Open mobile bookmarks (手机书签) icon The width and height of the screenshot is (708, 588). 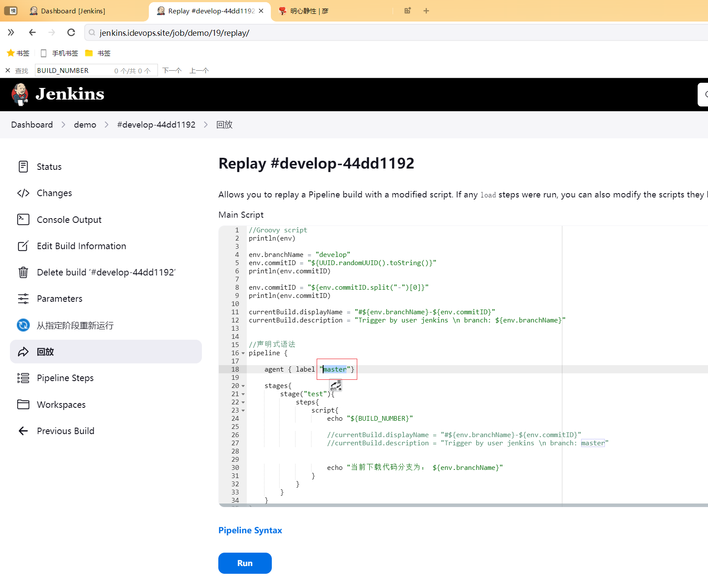coord(43,53)
